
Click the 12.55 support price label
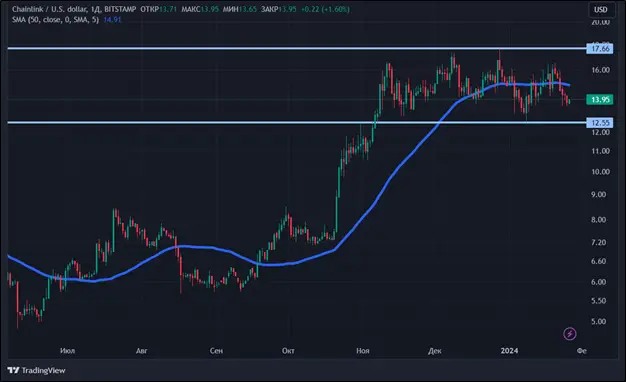[600, 123]
